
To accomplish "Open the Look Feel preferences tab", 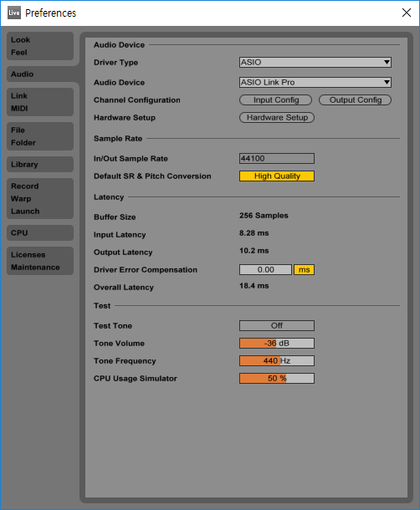I will (40, 46).
